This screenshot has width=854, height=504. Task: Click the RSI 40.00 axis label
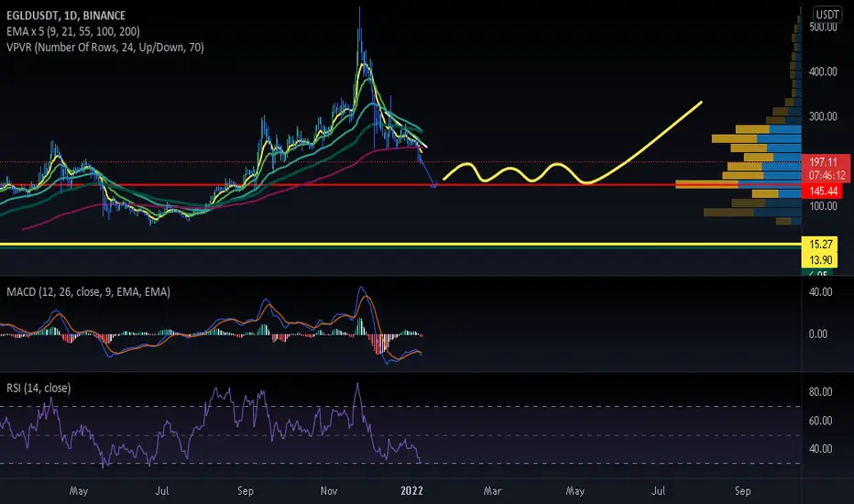point(820,449)
